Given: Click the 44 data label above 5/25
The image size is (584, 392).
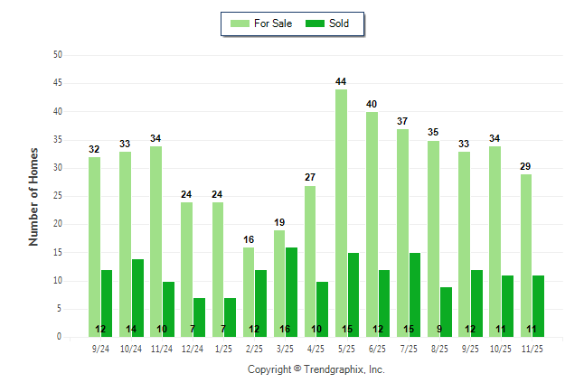Looking at the screenshot, I should (341, 82).
